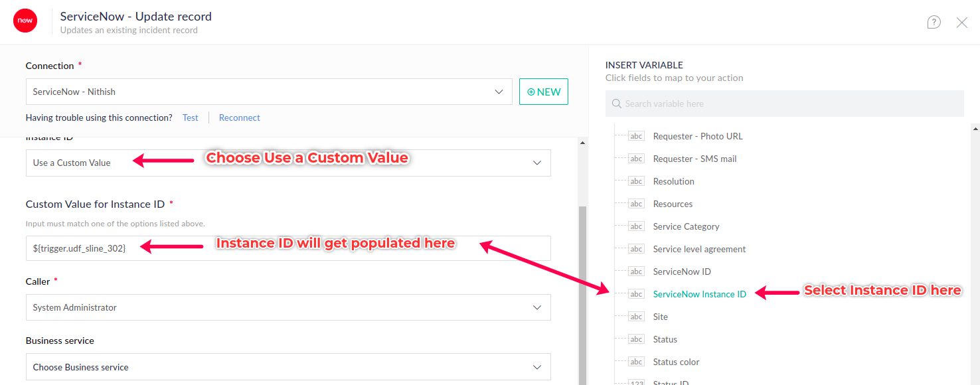Image resolution: width=980 pixels, height=385 pixels.
Task: Click the Test connection link
Action: [x=190, y=117]
